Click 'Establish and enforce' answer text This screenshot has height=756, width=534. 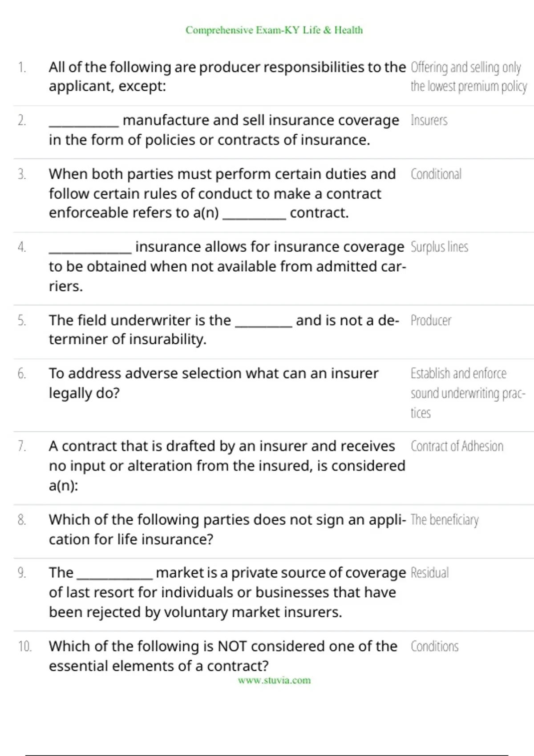(458, 374)
